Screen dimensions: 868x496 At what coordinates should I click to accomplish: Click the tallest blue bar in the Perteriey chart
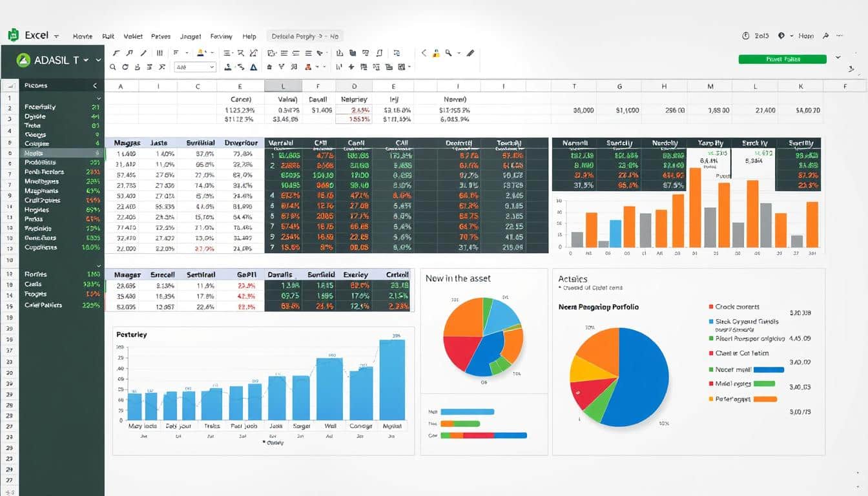click(392, 380)
